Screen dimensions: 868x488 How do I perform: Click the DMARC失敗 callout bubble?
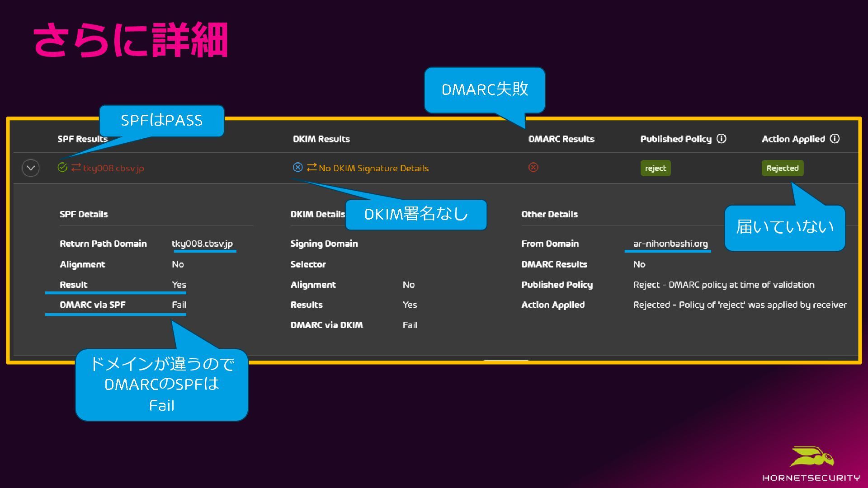point(485,89)
